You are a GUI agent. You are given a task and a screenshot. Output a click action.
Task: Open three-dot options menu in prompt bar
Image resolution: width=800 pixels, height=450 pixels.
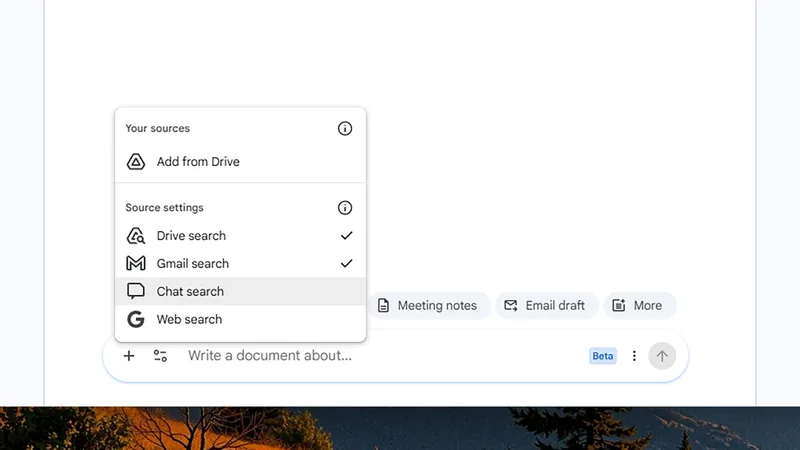click(x=634, y=356)
